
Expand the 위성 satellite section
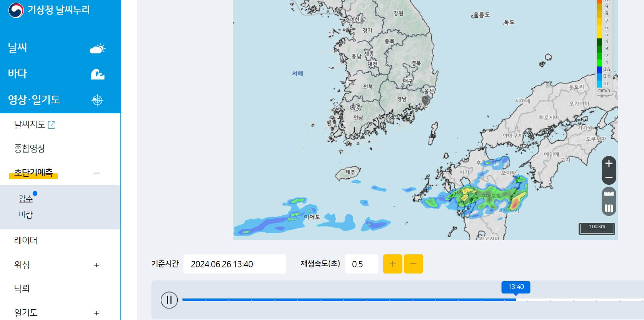pyautogui.click(x=97, y=265)
